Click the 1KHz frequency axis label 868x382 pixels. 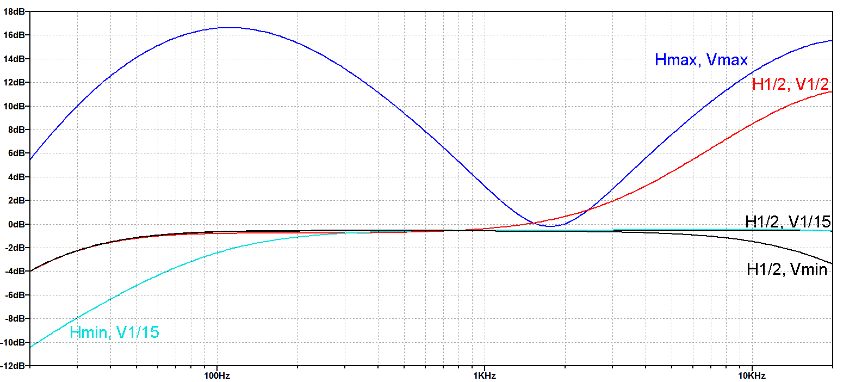click(x=484, y=375)
